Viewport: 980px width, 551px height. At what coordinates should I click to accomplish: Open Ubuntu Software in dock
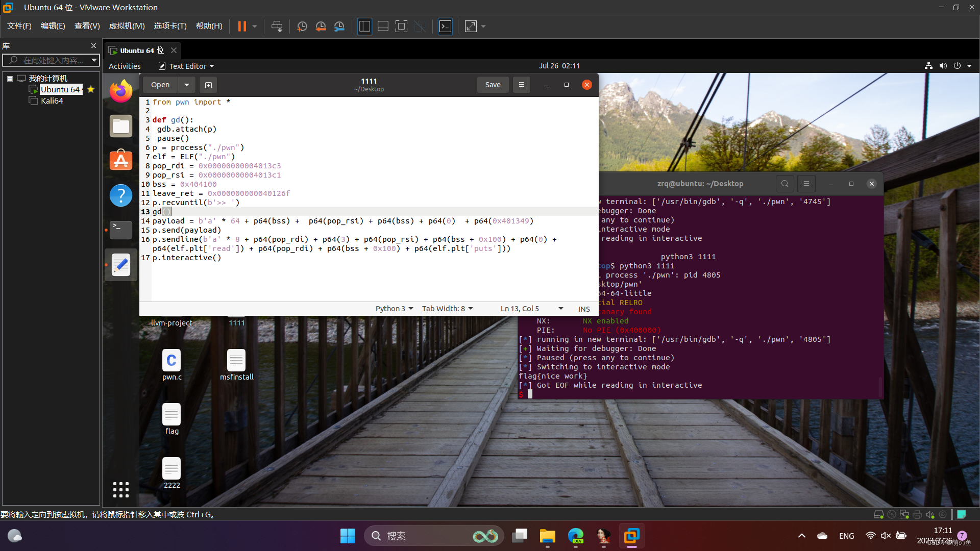(x=121, y=161)
